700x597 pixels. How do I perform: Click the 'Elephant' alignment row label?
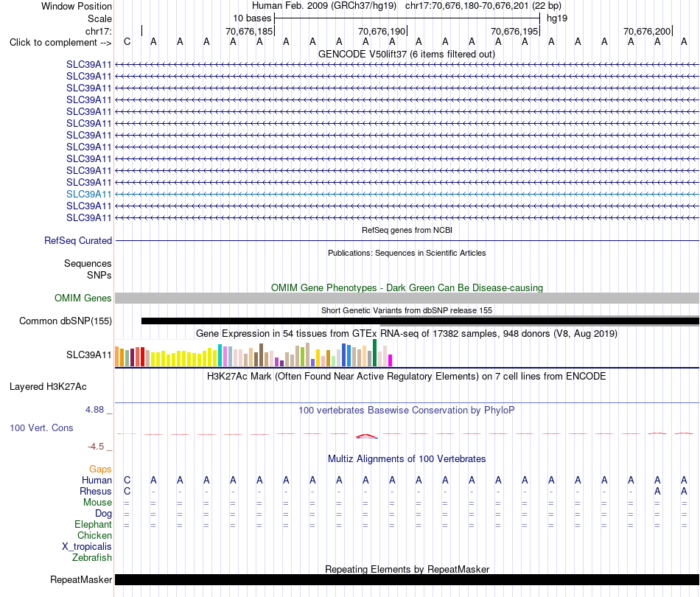point(93,524)
